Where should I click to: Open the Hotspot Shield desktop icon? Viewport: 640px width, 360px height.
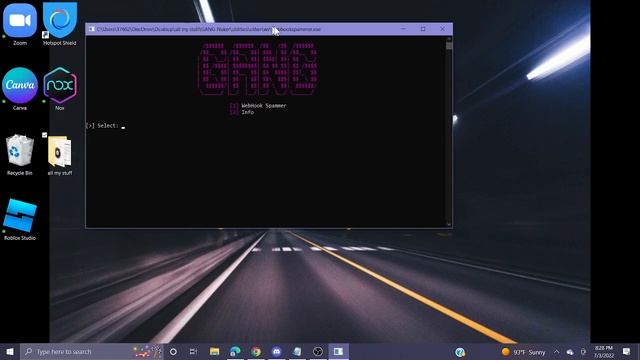[x=60, y=24]
